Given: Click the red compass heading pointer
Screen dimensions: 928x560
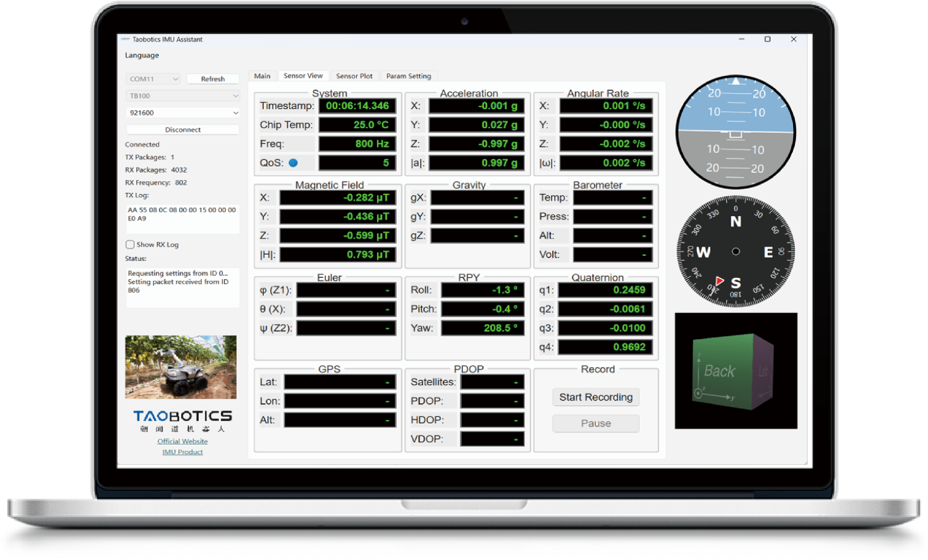Looking at the screenshot, I should point(719,281).
